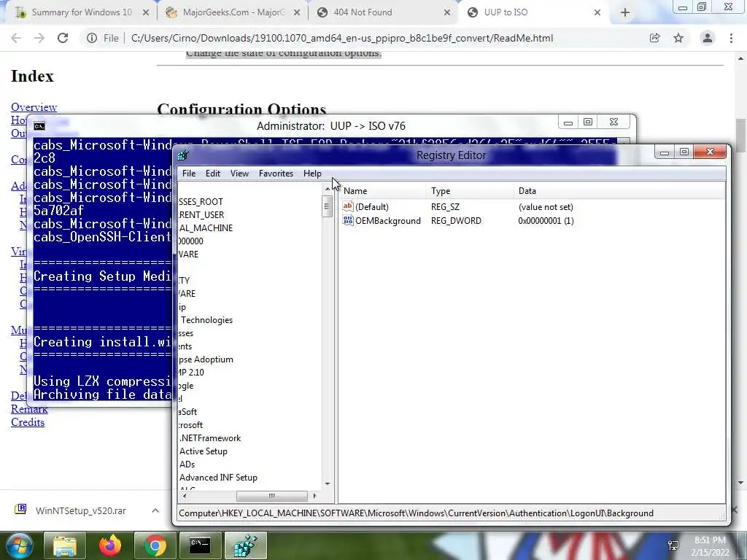Click the Registry Editor title bar icon
This screenshot has height=560, width=747.
[183, 155]
